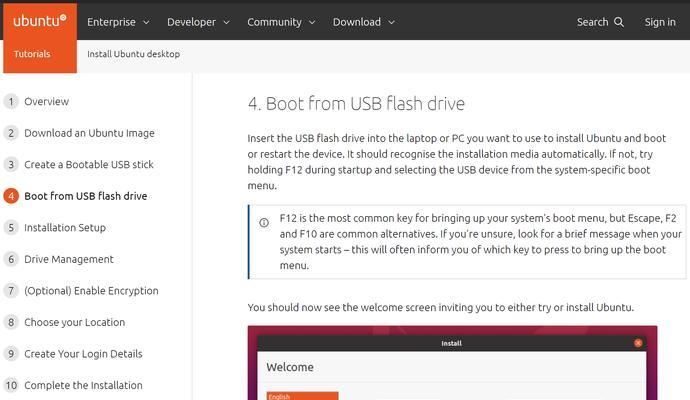Click the search magnifier icon
The width and height of the screenshot is (690, 400).
click(x=619, y=22)
